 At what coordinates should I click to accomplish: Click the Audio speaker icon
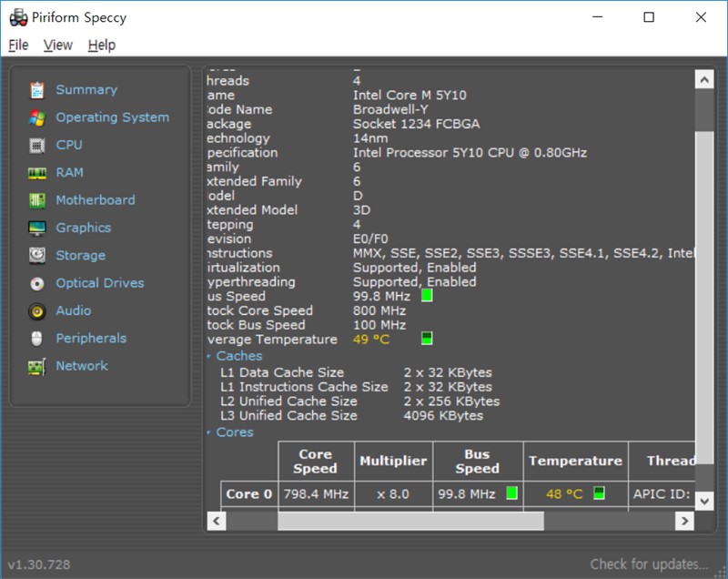point(37,311)
